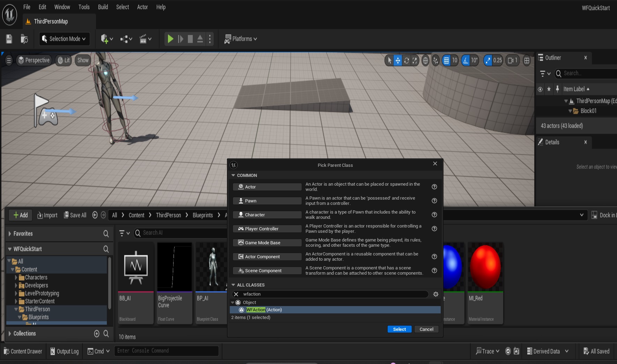Open the Build menu
The width and height of the screenshot is (617, 364).
pyautogui.click(x=103, y=7)
